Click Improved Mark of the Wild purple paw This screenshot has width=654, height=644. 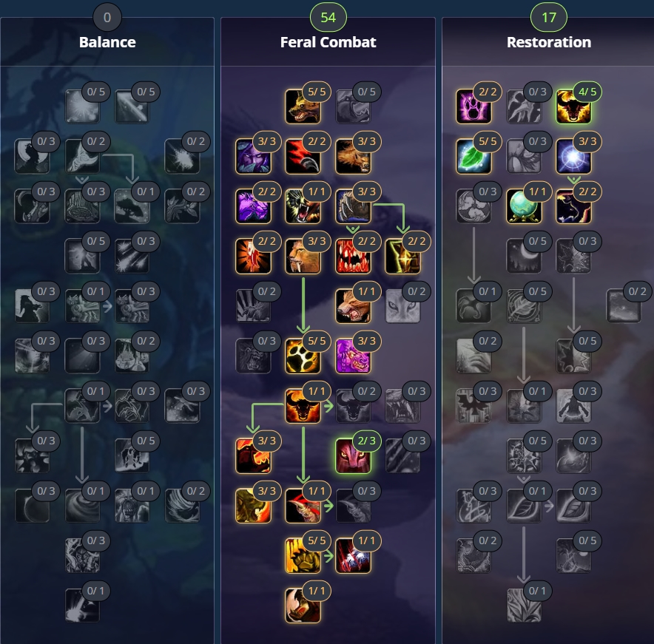473,106
